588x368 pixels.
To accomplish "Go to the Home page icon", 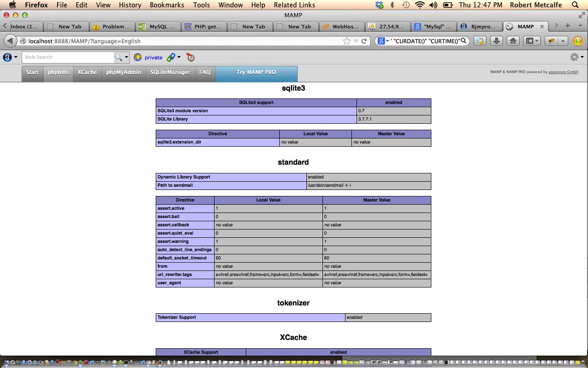I will click(514, 41).
